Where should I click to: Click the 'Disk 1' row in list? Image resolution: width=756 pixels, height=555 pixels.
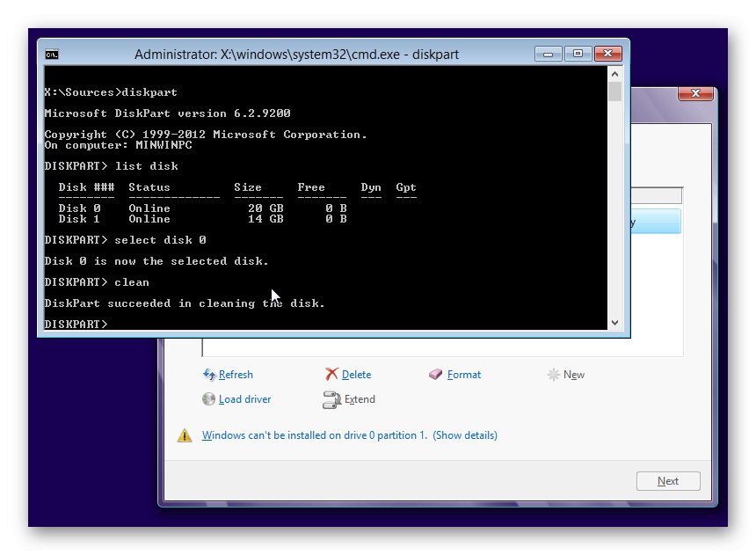click(x=202, y=219)
